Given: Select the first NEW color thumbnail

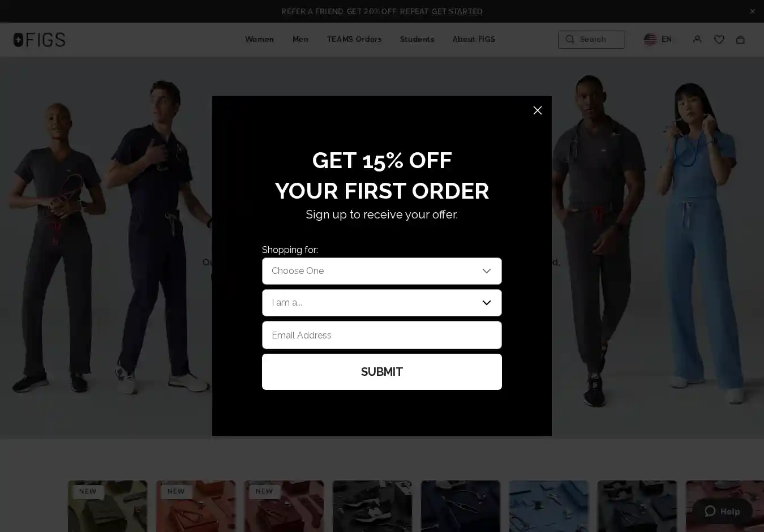Looking at the screenshot, I should coord(108,506).
